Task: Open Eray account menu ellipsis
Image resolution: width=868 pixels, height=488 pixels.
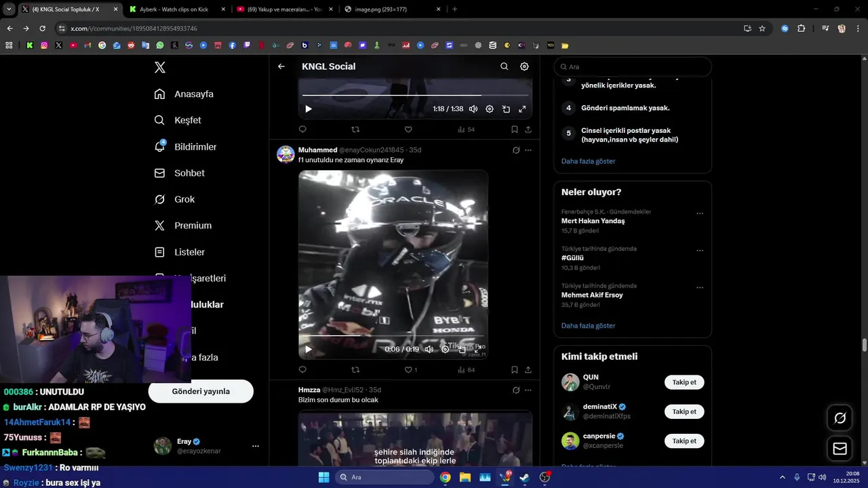Action: pos(256,446)
